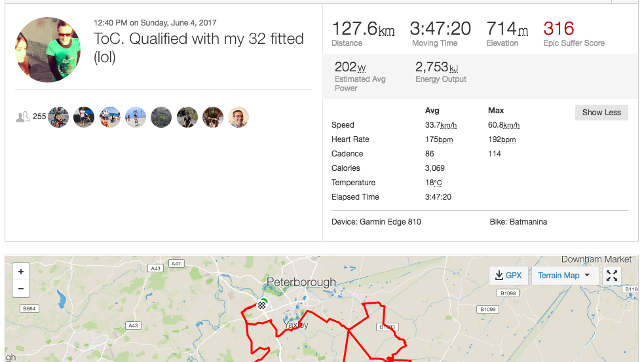The width and height of the screenshot is (644, 362).
Task: Click the Epic Suffer Score value 316
Action: click(x=558, y=29)
